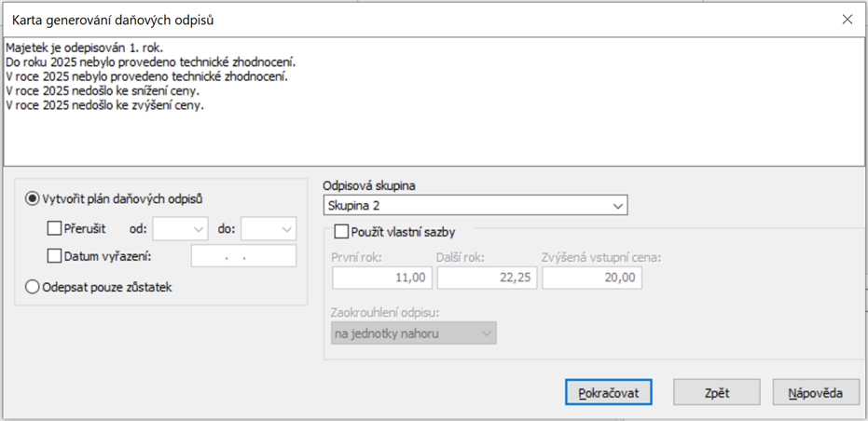The image size is (868, 421).
Task: Check the 'Použít vlastní sazby' box
Action: pyautogui.click(x=341, y=231)
